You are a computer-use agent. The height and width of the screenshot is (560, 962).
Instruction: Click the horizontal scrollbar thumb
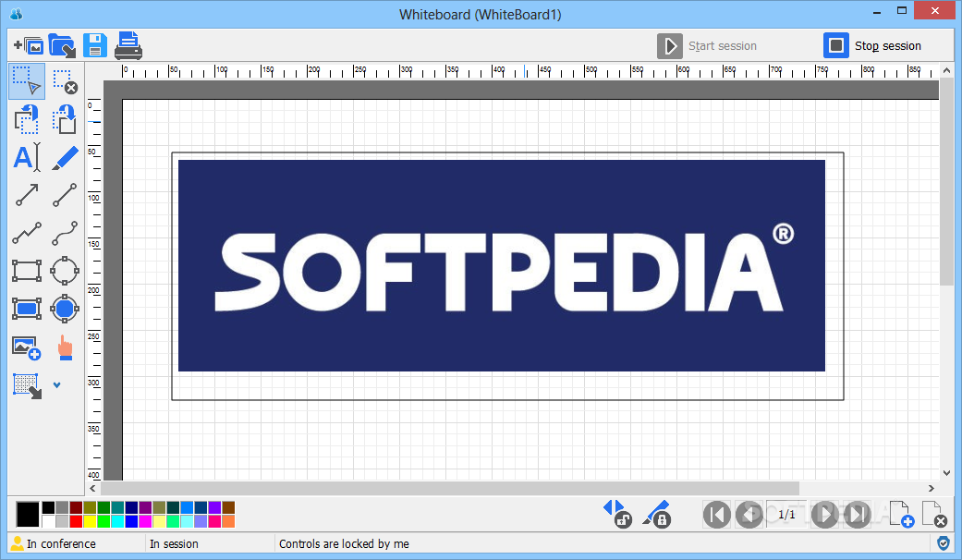click(x=450, y=488)
